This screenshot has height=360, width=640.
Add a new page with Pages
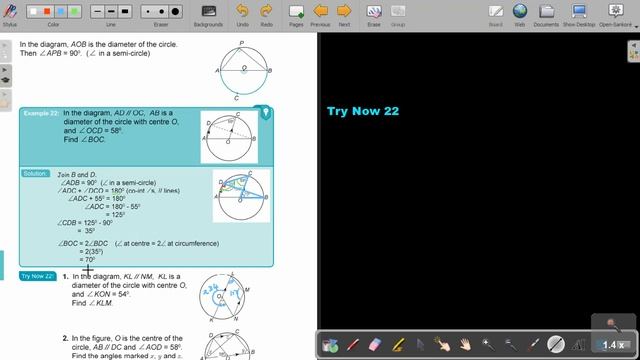tap(296, 15)
